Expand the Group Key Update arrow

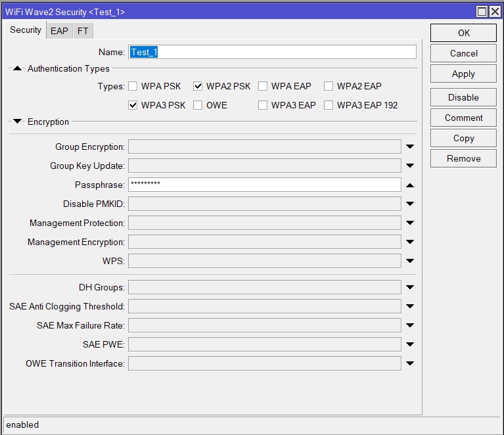point(410,166)
